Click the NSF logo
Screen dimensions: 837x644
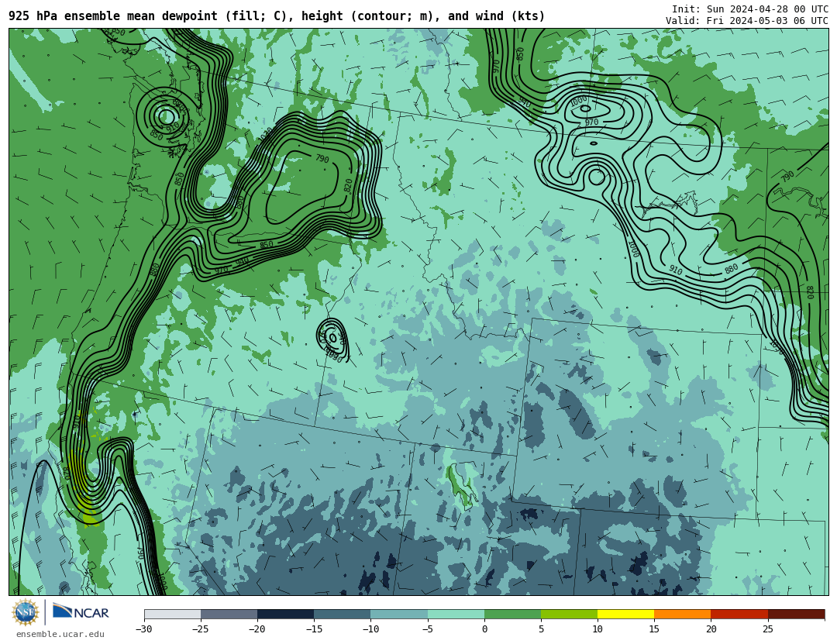click(x=26, y=612)
